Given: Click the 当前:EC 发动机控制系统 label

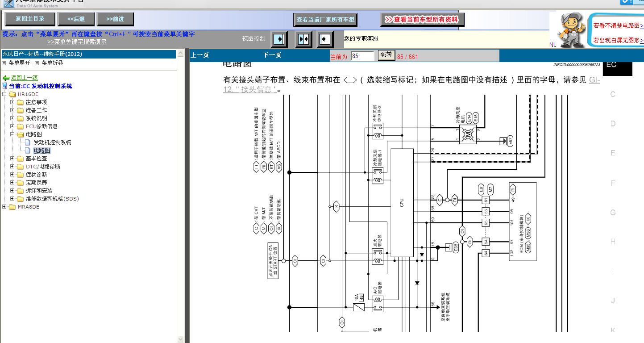Looking at the screenshot, I should click(x=41, y=86).
